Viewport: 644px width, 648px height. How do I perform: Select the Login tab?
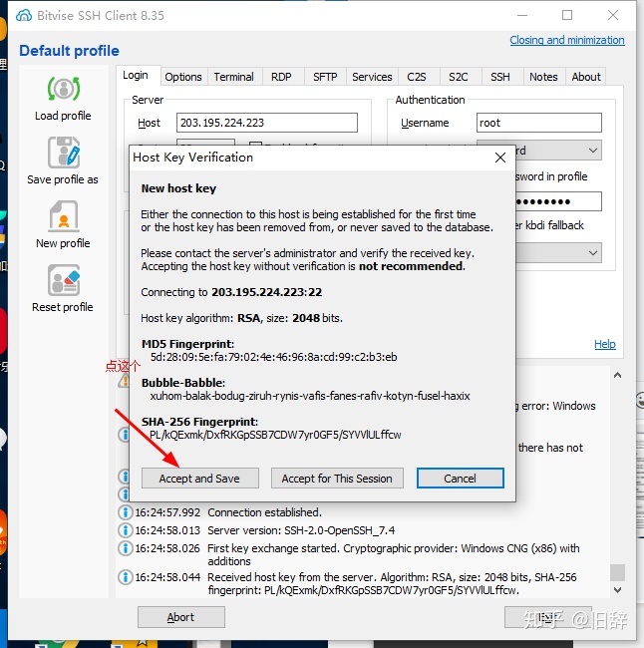136,75
